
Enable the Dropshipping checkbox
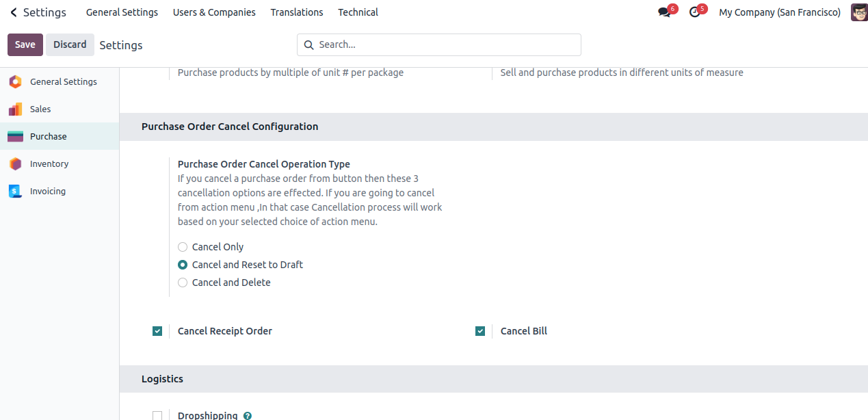pos(157,415)
